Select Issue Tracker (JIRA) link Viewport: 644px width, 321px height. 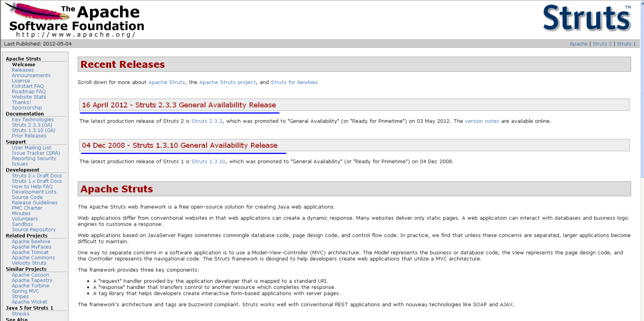(x=36, y=153)
